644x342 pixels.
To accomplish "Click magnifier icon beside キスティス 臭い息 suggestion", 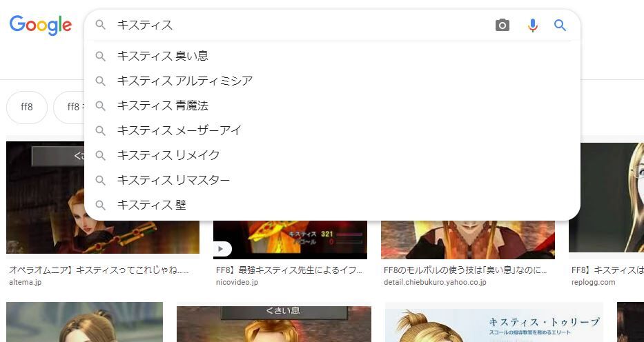I will pyautogui.click(x=100, y=56).
